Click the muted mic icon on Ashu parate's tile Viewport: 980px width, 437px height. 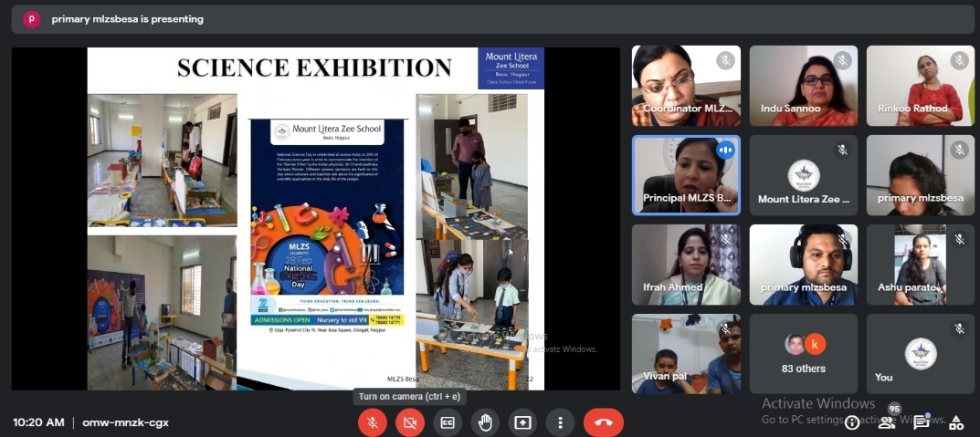[959, 240]
